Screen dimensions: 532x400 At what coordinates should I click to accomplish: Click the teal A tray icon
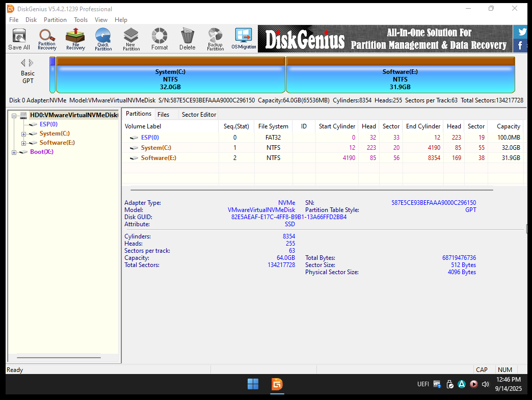(462, 384)
